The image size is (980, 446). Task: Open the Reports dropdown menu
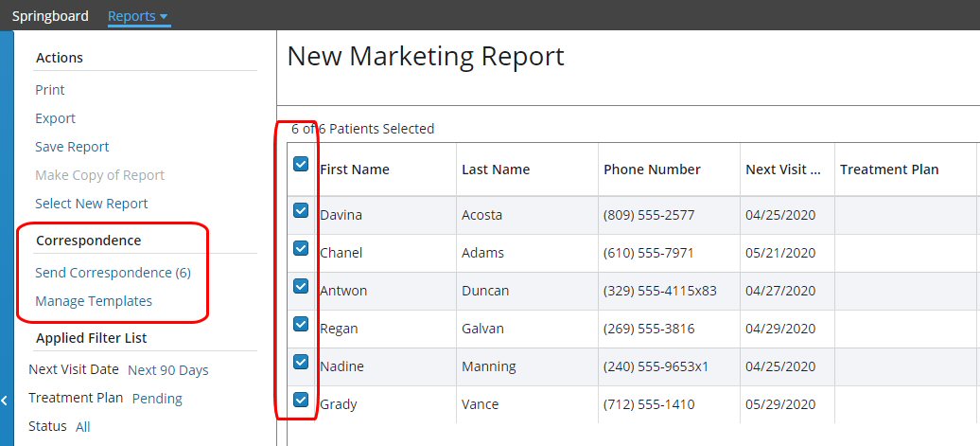[x=138, y=16]
